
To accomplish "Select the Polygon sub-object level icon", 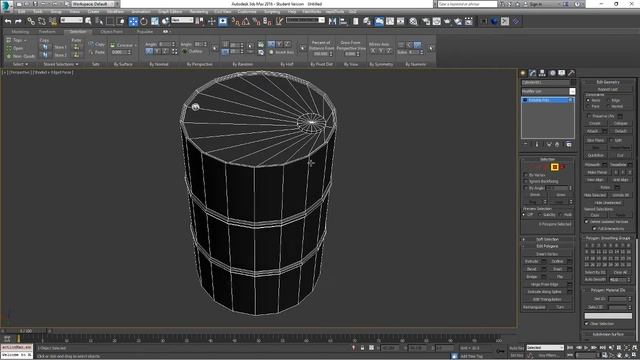I will click(554, 167).
